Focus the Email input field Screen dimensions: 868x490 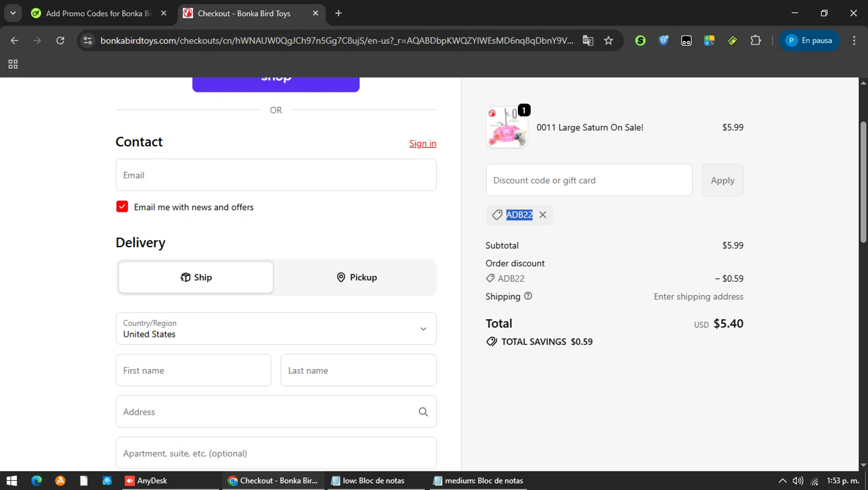(x=276, y=175)
